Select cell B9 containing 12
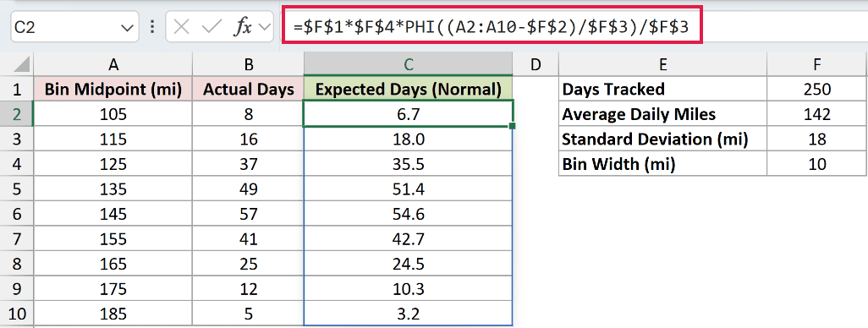Screen dimensions: 868x328 point(248,289)
